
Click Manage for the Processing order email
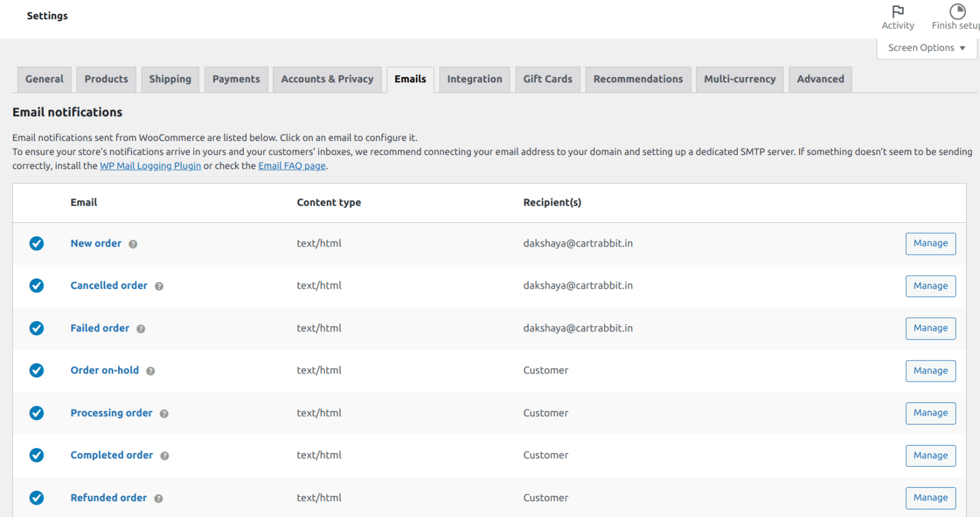[930, 413]
